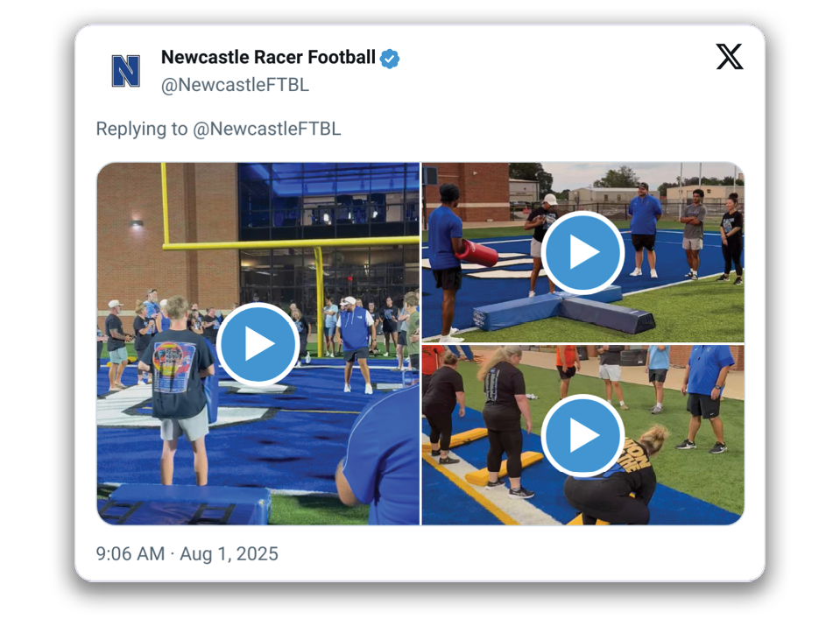The height and width of the screenshot is (626, 840).
Task: Open the Aug 1, 2025 date link
Action: click(229, 553)
